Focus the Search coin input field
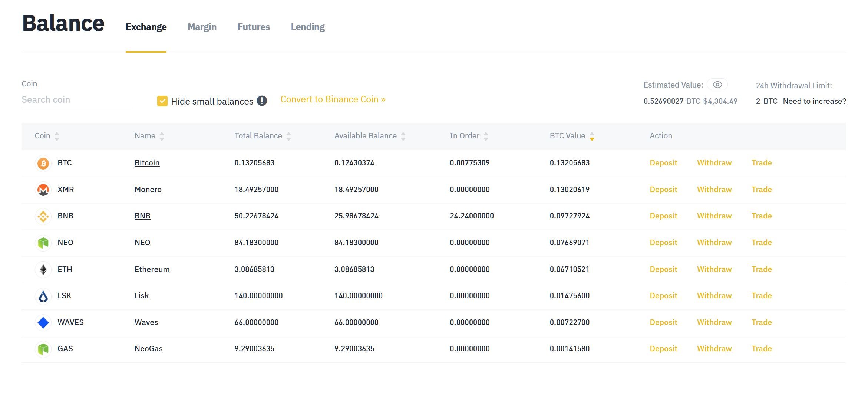Image resolution: width=868 pixels, height=401 pixels. click(x=76, y=100)
